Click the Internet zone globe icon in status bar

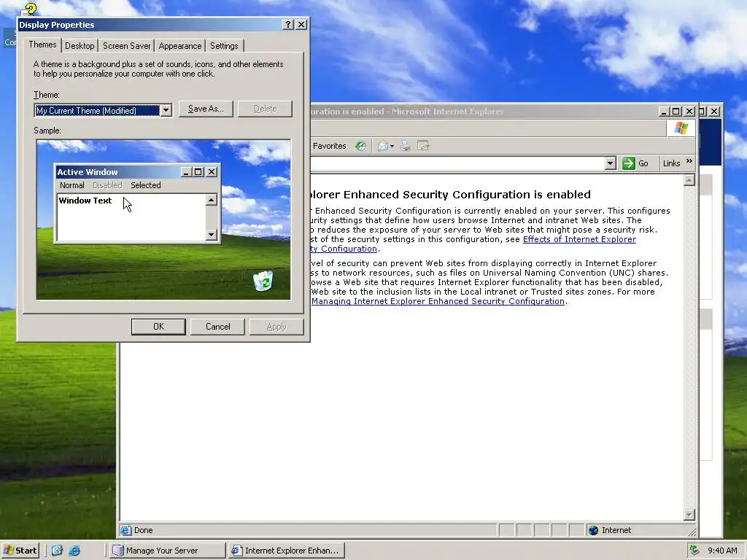[593, 531]
